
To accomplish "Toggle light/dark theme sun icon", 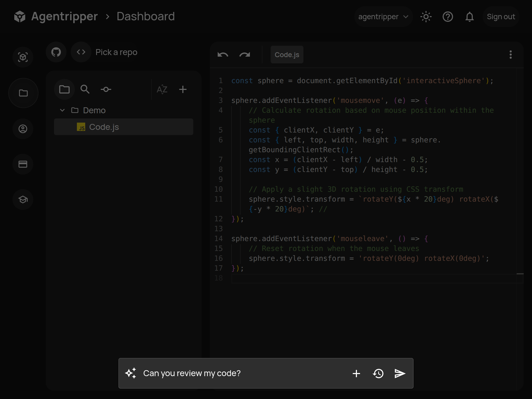I will 426,17.
